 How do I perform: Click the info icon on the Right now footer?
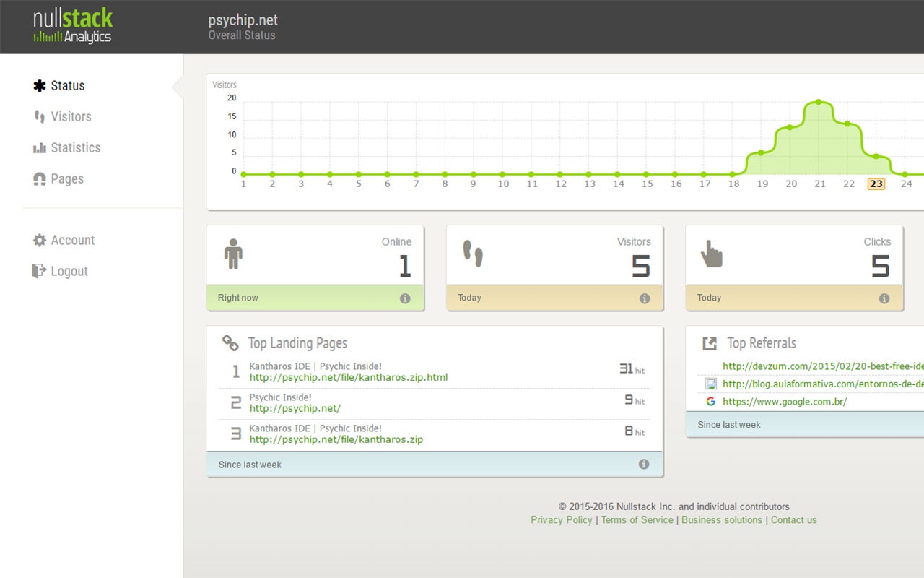tap(404, 297)
